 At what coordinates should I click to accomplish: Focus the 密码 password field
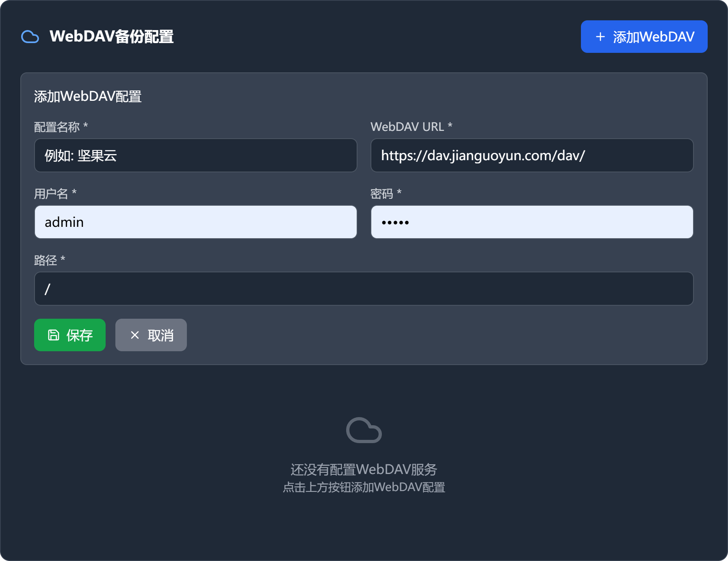point(532,222)
